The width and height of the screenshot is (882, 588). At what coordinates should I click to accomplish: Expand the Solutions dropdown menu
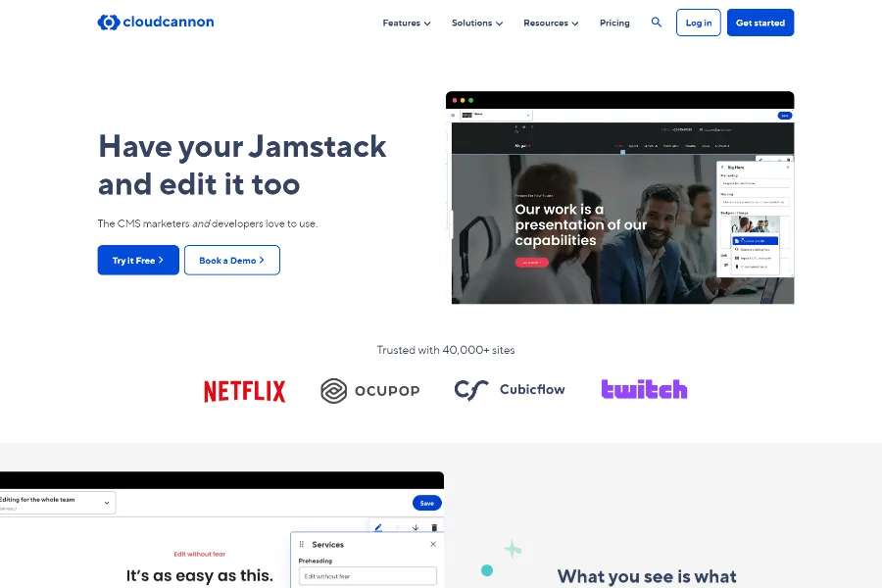[x=477, y=23]
